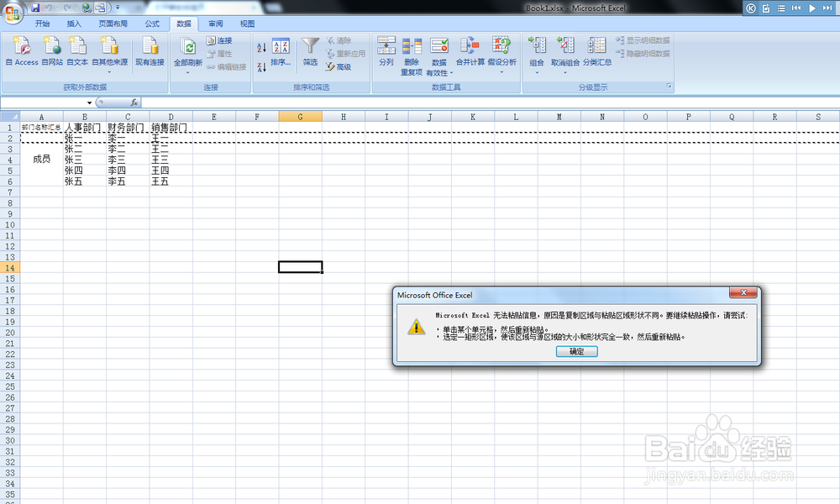Screen dimensions: 840x504
Task: Click the Office button logo
Action: point(12,12)
